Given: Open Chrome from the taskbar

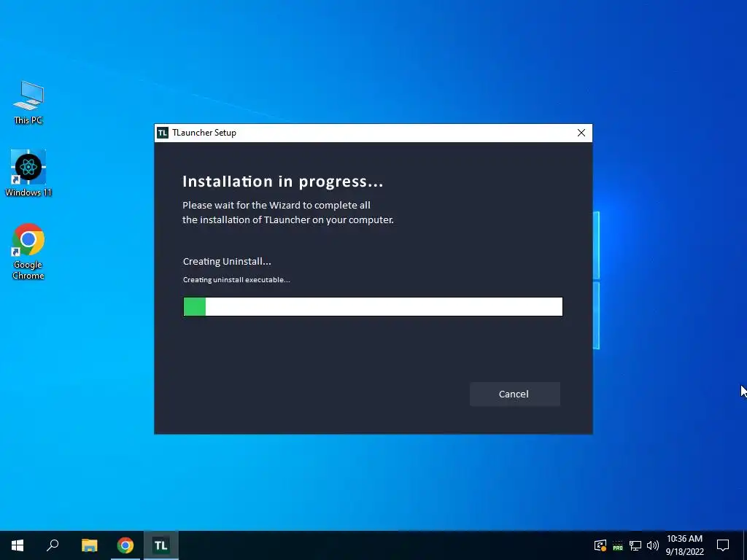Looking at the screenshot, I should (x=125, y=545).
